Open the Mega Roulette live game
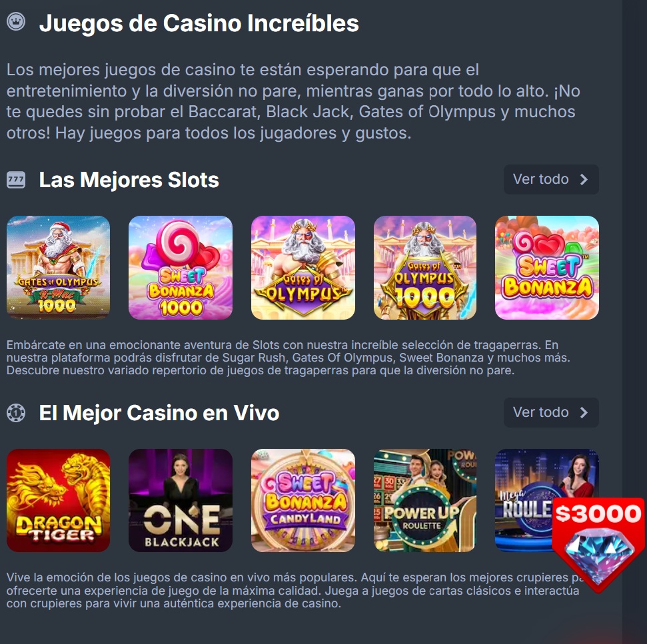This screenshot has height=644, width=647. (524, 500)
